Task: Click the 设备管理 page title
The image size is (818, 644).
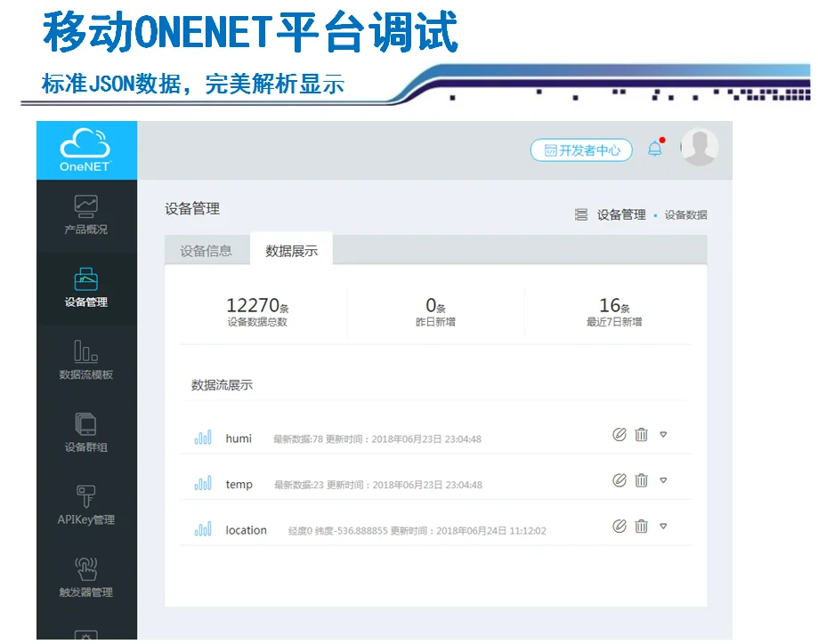Action: pyautogui.click(x=192, y=208)
